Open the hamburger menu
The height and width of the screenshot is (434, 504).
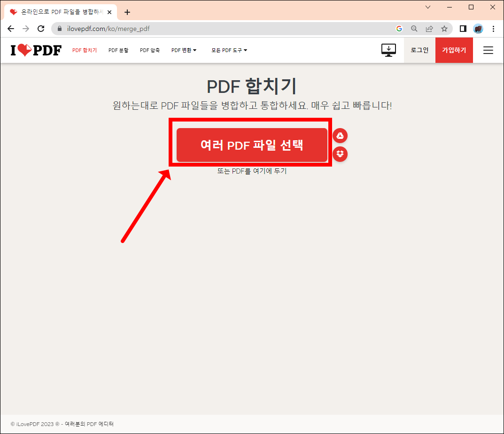click(488, 50)
